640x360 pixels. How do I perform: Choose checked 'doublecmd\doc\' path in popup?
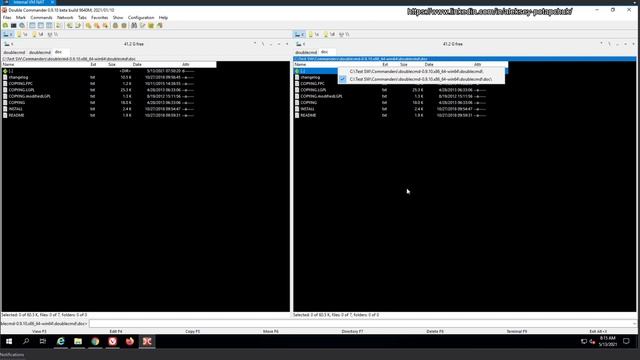pyautogui.click(x=421, y=79)
